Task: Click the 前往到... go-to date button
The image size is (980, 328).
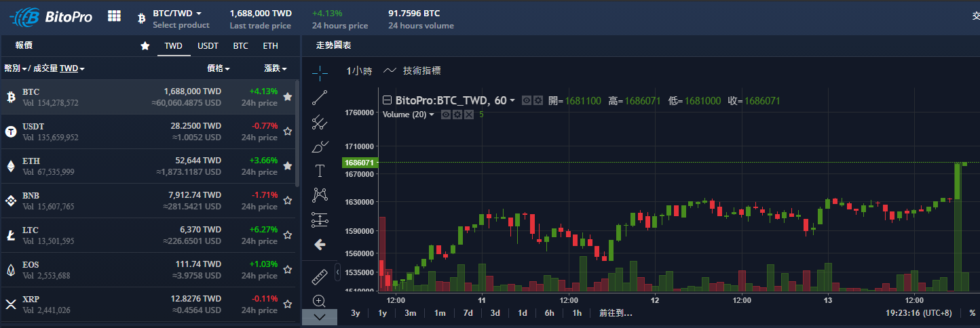Action: click(616, 313)
